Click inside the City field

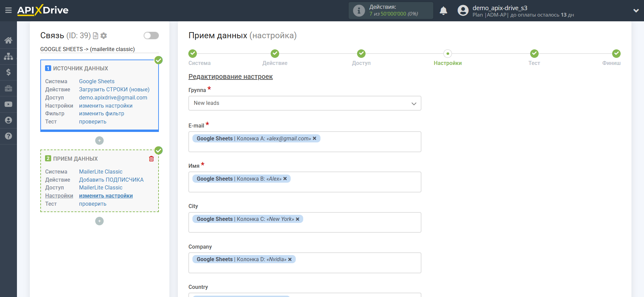pos(305,222)
